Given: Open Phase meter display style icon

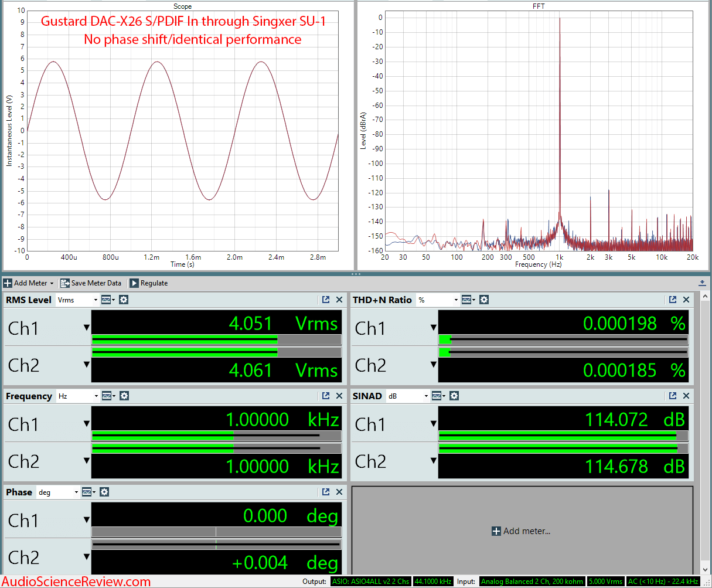Looking at the screenshot, I should coord(88,492).
